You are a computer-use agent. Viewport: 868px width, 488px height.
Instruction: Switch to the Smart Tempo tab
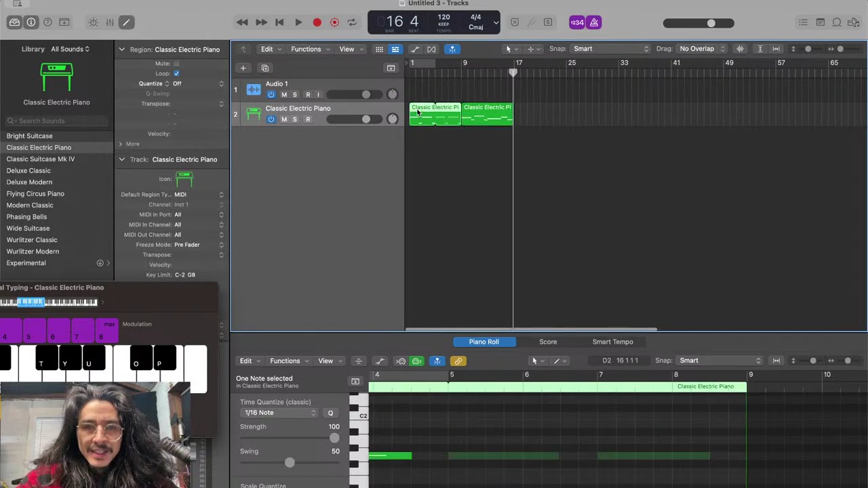612,342
